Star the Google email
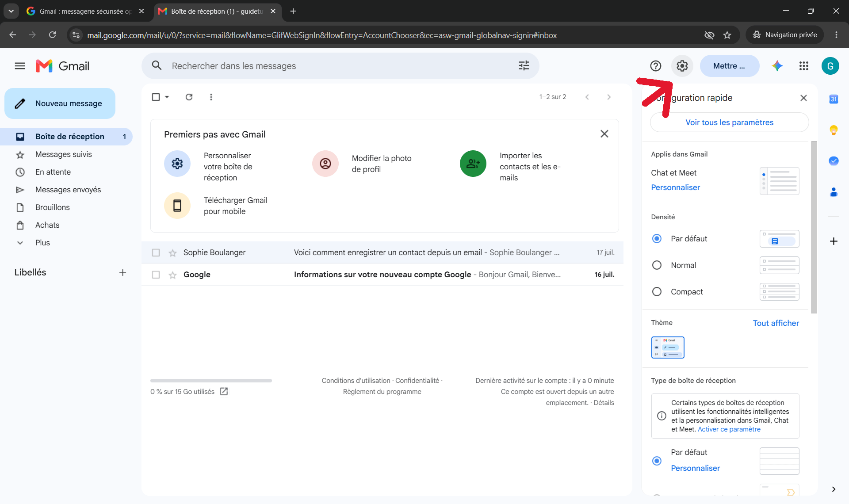Image resolution: width=849 pixels, height=504 pixels. click(172, 275)
